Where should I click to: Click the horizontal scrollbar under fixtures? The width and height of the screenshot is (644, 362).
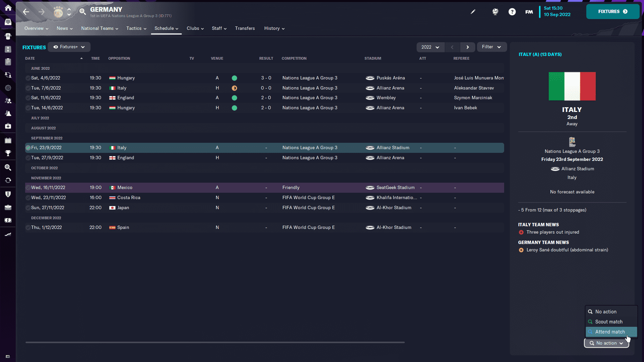point(215,342)
